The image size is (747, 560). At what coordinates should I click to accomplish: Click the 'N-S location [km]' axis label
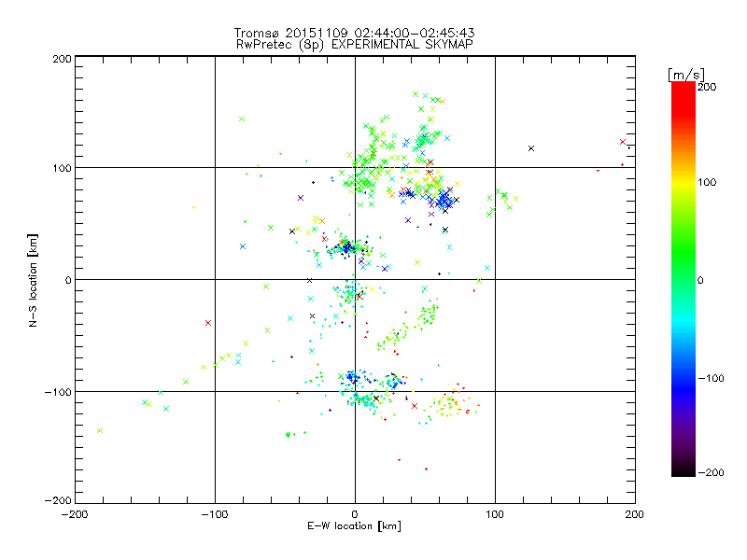click(33, 280)
